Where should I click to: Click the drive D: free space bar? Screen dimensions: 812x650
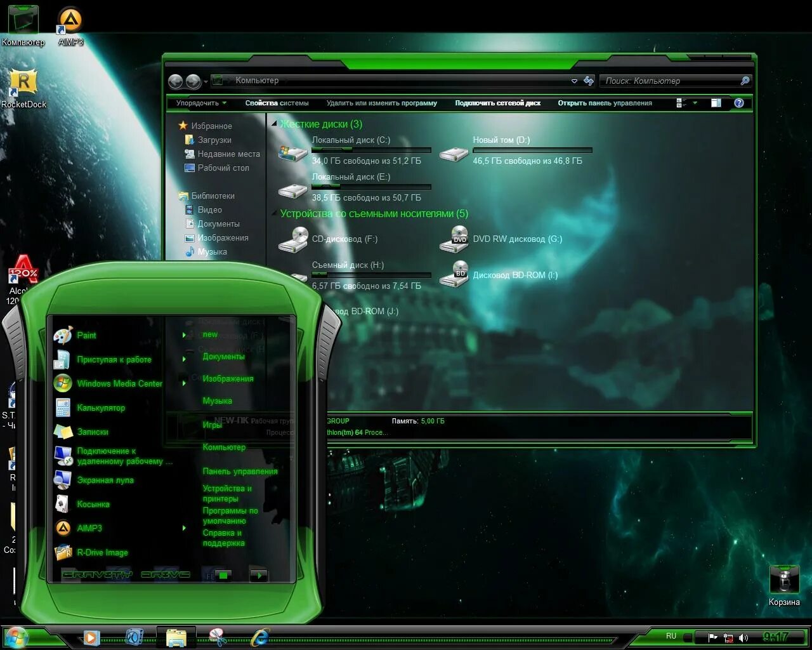coord(532,150)
